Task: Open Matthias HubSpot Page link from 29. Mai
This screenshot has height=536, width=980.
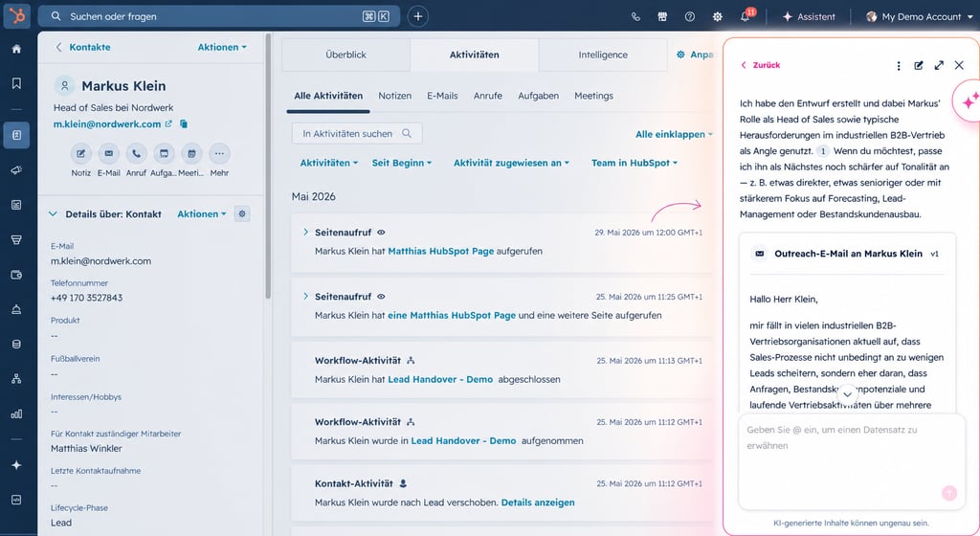Action: [x=440, y=251]
